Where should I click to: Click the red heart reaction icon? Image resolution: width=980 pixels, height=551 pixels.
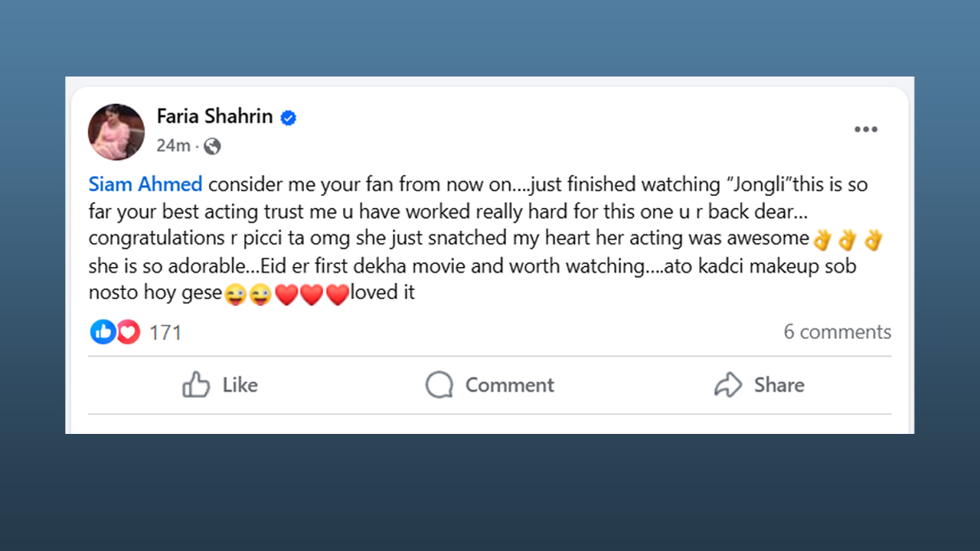pos(127,331)
